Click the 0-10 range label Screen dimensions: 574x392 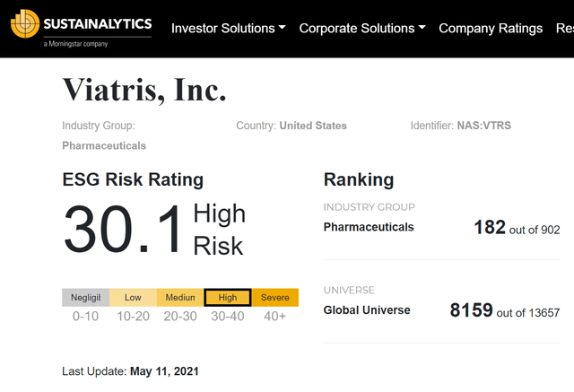(86, 316)
